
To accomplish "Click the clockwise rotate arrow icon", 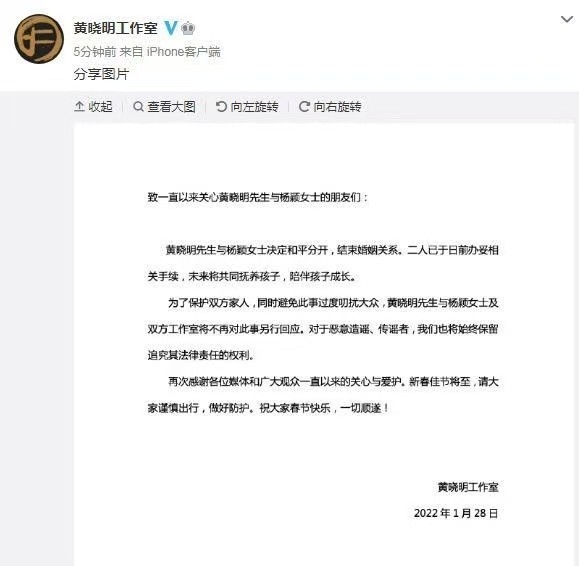I will [x=304, y=107].
